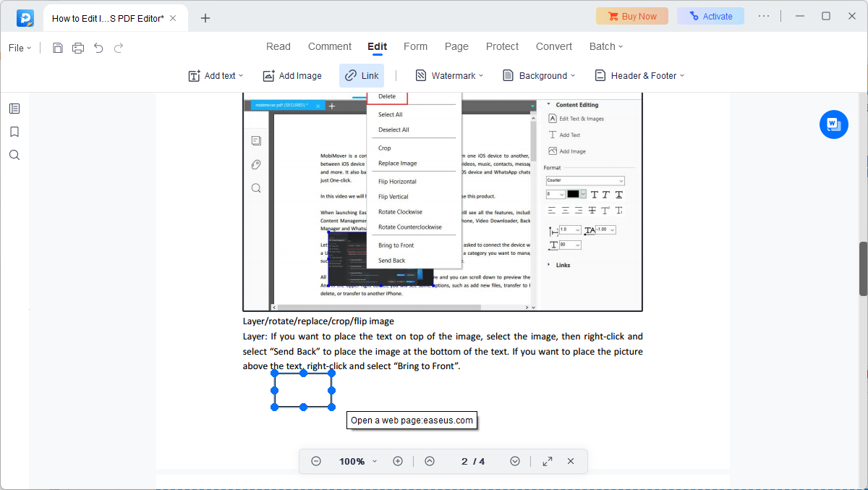Click the blue Convert to Word floating icon
Image resolution: width=868 pixels, height=490 pixels.
[x=834, y=124]
